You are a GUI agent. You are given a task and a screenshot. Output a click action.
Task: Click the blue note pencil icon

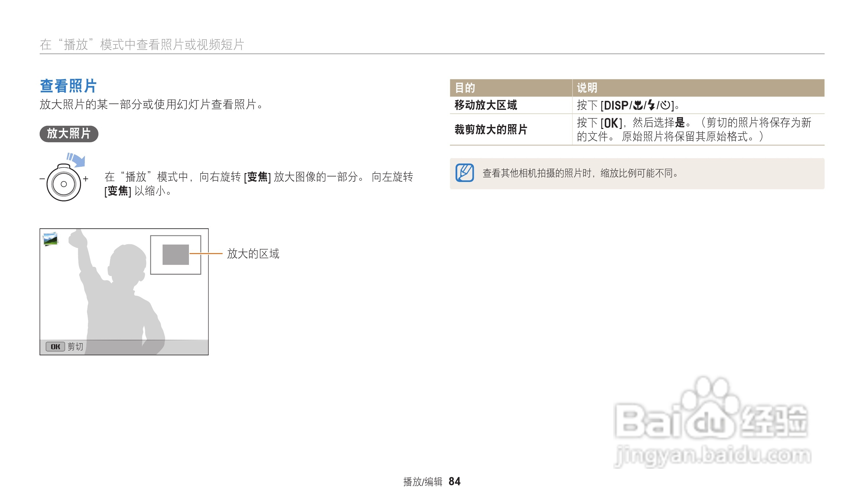[x=465, y=173]
